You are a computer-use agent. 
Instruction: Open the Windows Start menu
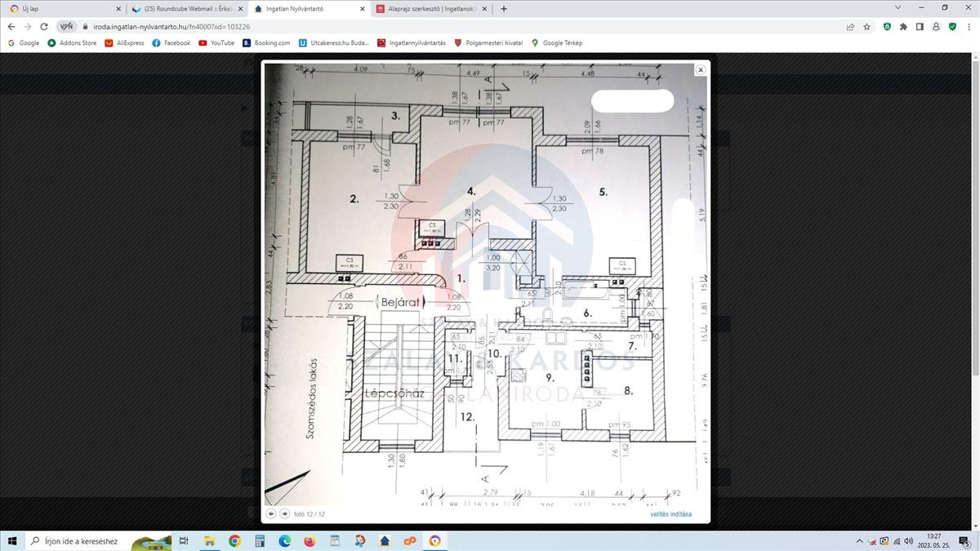(13, 540)
